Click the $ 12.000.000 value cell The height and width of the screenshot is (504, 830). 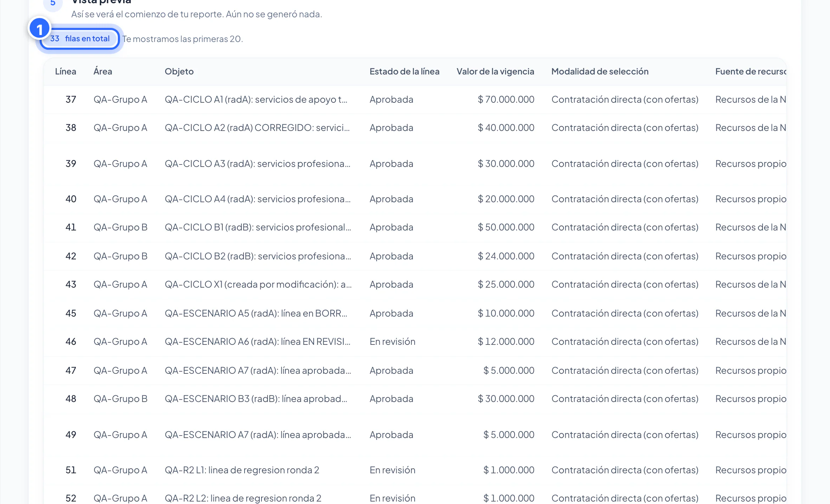[506, 342]
